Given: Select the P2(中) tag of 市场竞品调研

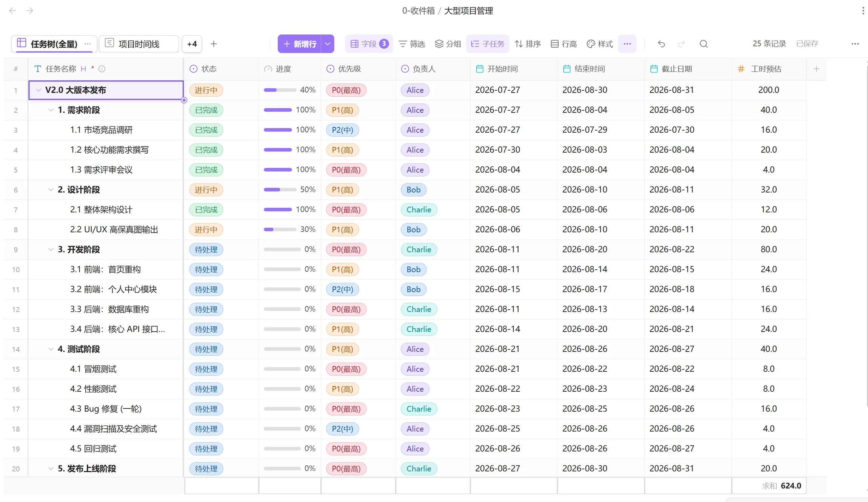Looking at the screenshot, I should pyautogui.click(x=342, y=130).
